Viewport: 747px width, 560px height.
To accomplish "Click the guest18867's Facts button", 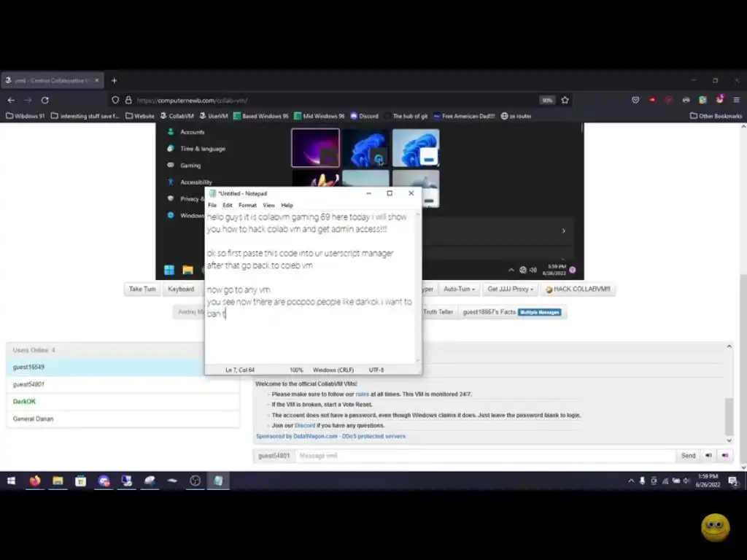I will [x=512, y=312].
